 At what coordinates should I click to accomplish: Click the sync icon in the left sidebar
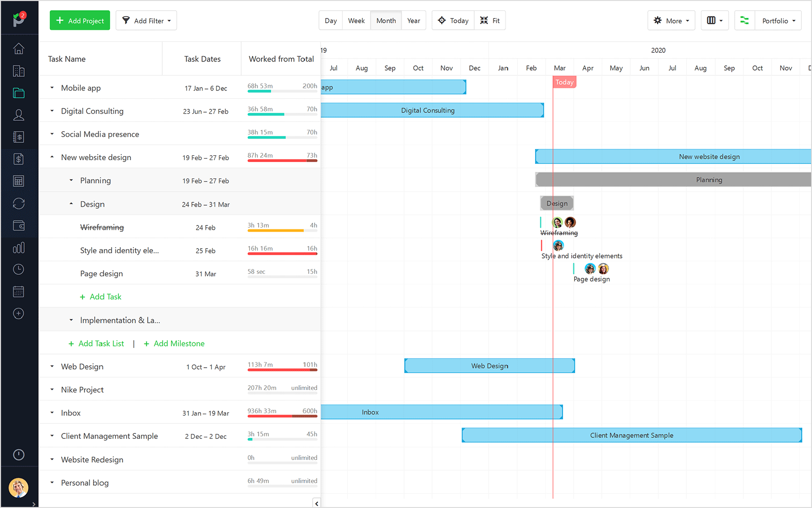coord(18,203)
